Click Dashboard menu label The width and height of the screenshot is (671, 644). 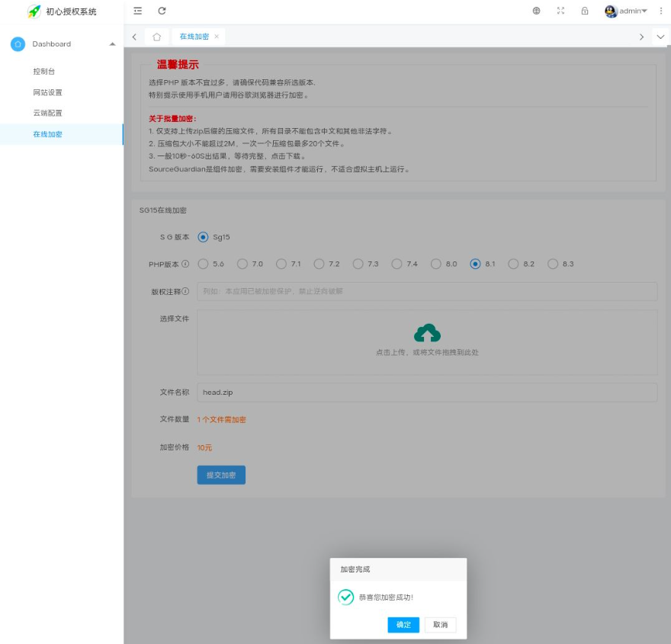51,44
